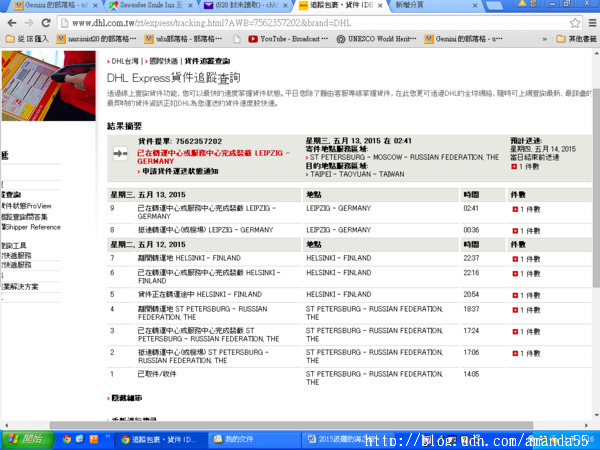Select the DHL tracking tab
This screenshot has height=450, width=600.
coord(341,5)
